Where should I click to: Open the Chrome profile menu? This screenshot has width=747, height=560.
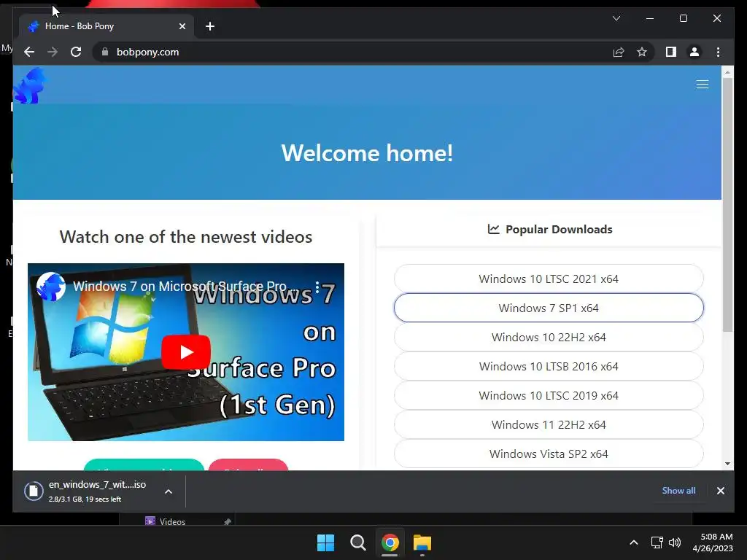pyautogui.click(x=694, y=52)
